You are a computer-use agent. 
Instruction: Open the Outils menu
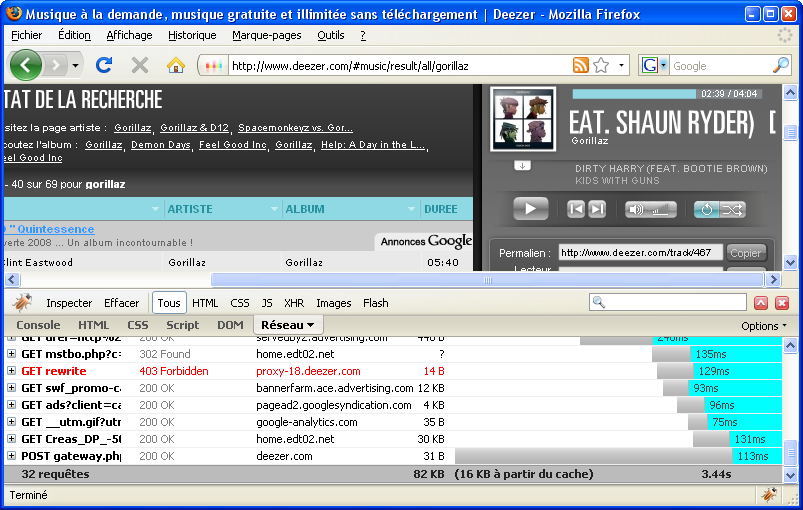[x=331, y=35]
